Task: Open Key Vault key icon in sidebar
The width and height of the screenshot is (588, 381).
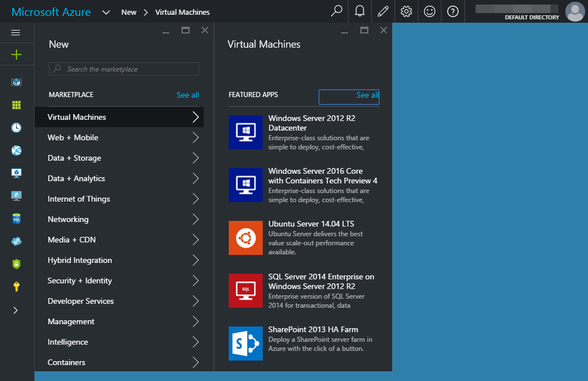Action: [16, 286]
